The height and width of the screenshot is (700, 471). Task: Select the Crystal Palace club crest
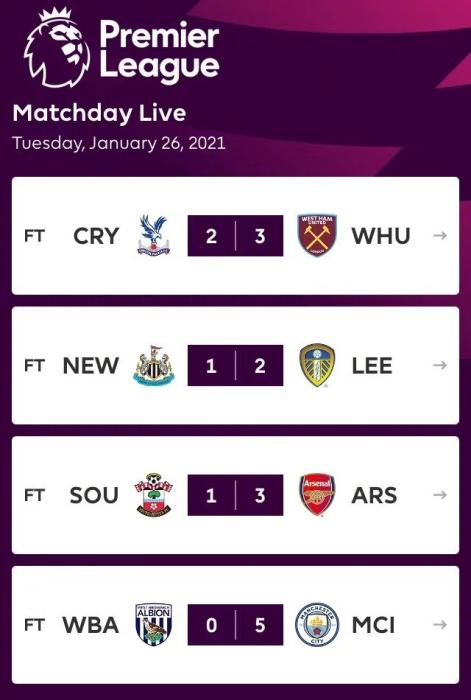click(x=154, y=235)
